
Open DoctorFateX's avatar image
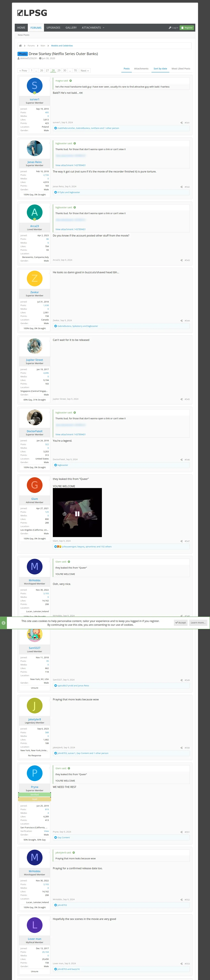35,417
